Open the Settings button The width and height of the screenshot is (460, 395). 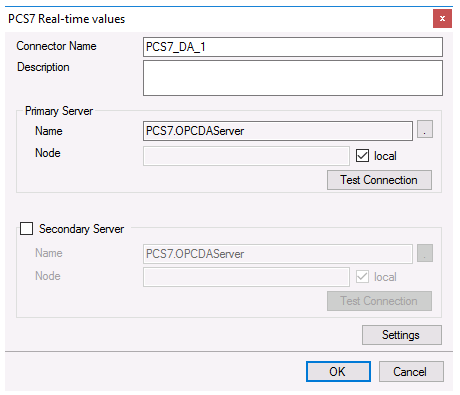402,335
